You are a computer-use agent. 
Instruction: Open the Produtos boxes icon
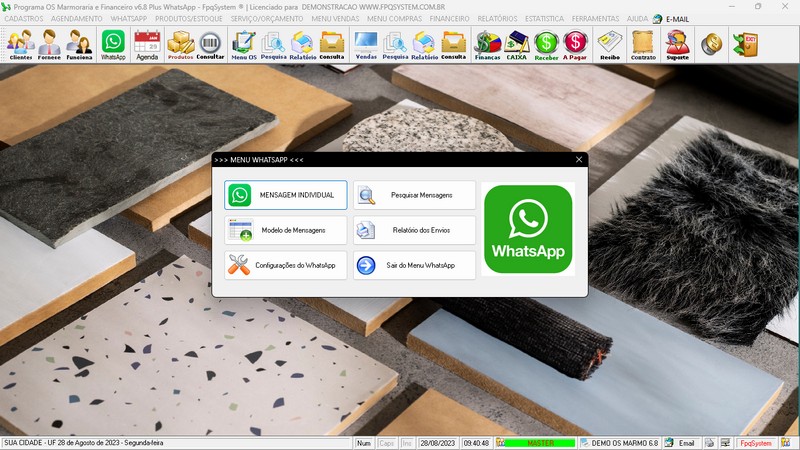[x=181, y=45]
